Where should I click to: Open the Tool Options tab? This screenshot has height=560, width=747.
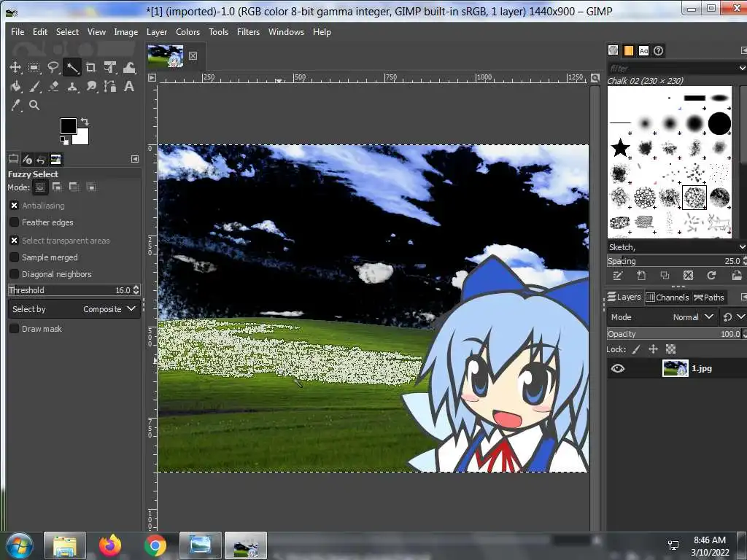(x=13, y=159)
